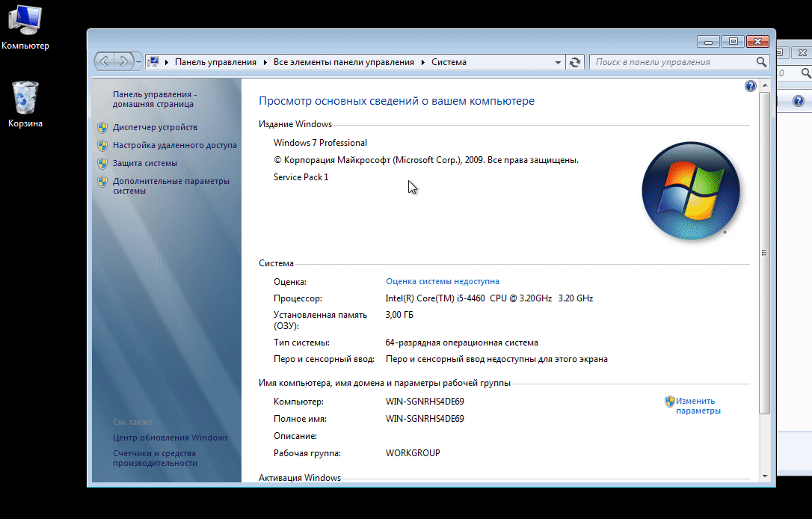Open Настройка удаленного доступа
This screenshot has height=519, width=812.
174,145
